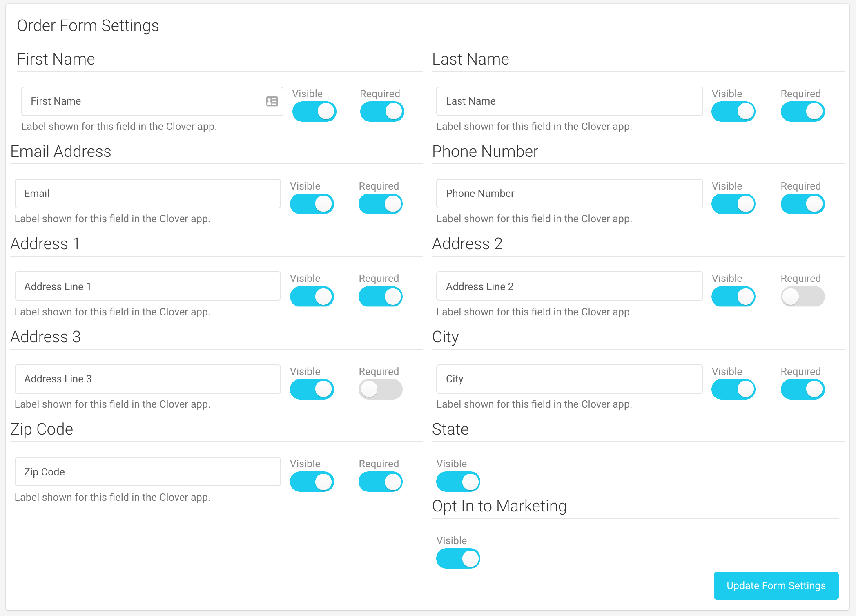Image resolution: width=856 pixels, height=616 pixels.
Task: Select the Address Line 1 label input
Action: 148,286
